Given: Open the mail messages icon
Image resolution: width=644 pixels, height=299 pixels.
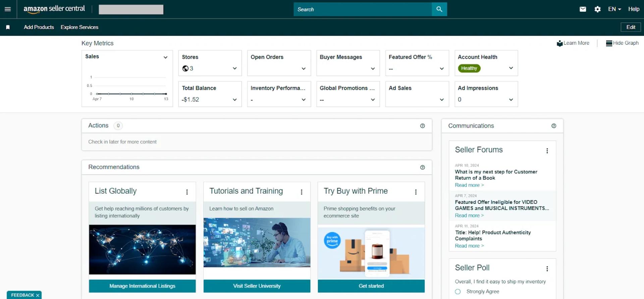Looking at the screenshot, I should pyautogui.click(x=583, y=9).
